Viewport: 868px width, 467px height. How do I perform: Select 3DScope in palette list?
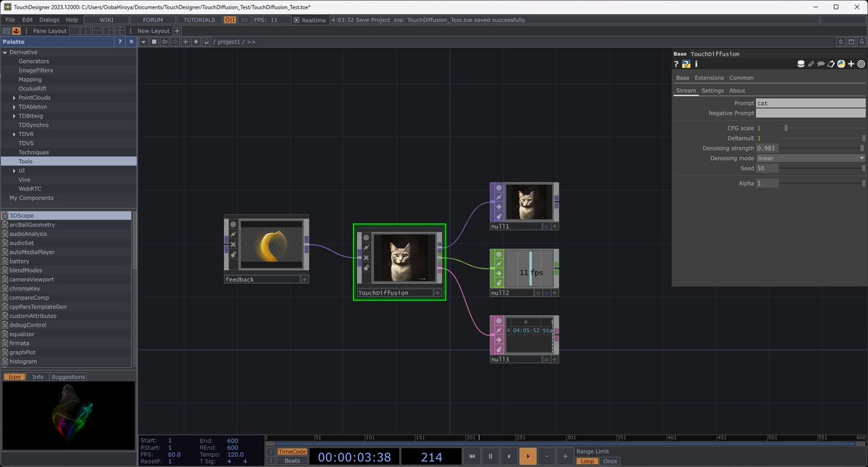click(x=67, y=216)
